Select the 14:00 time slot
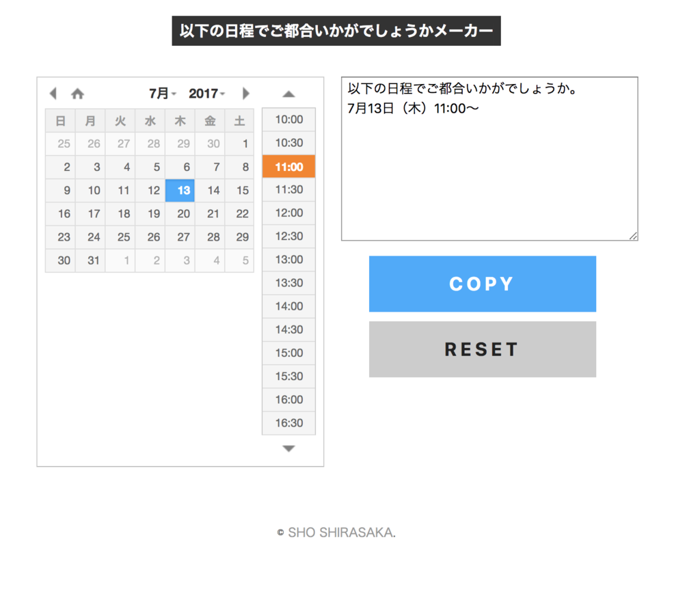Viewport: 700px width, 609px height. pyautogui.click(x=289, y=306)
